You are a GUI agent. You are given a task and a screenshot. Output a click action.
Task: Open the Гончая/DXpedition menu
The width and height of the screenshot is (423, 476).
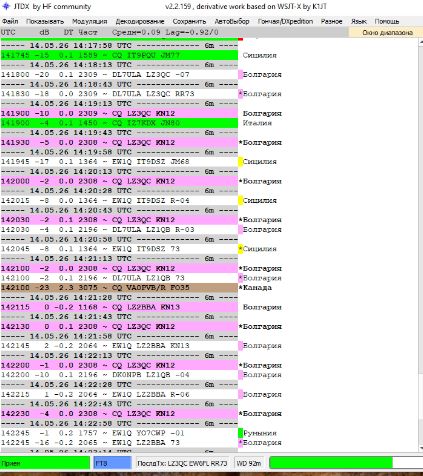(285, 21)
